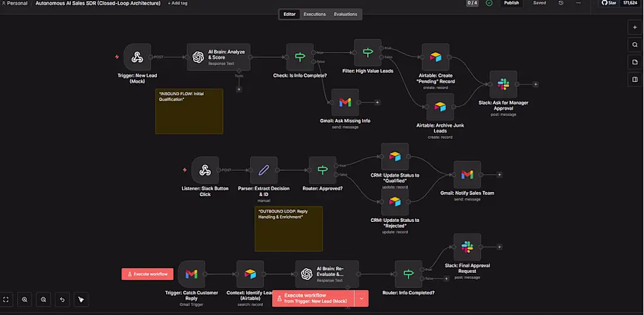Open the 0 / 4 checklist counter
This screenshot has width=644, height=315.
point(472,3)
